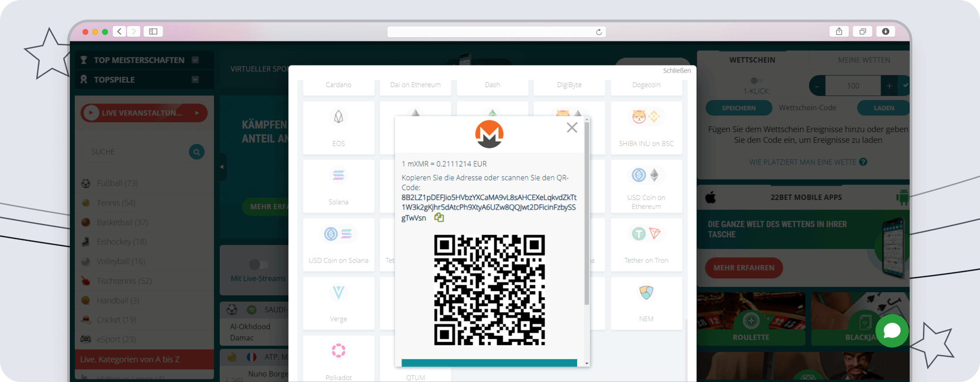
Task: Open the Fußball (73) category
Action: coord(117,183)
